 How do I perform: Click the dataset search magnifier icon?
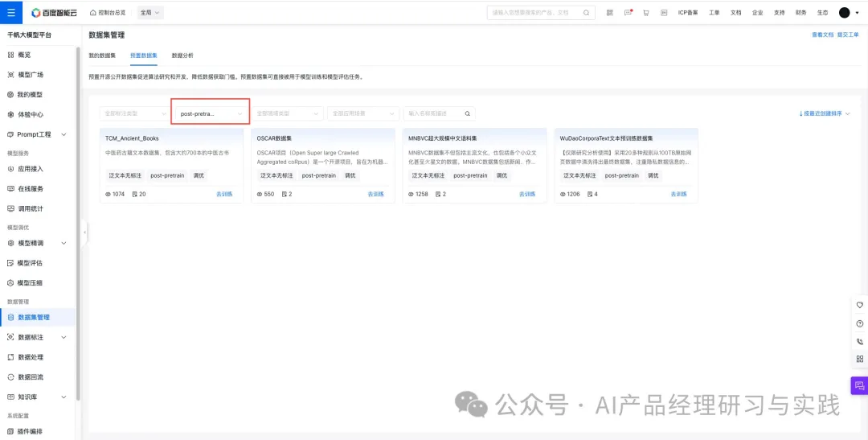pos(468,113)
